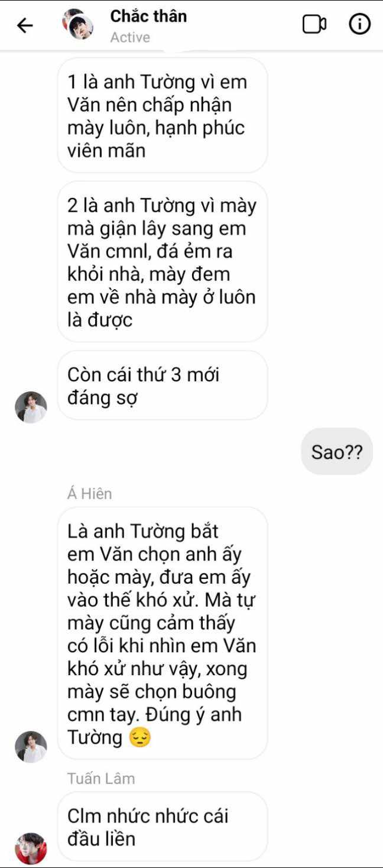This screenshot has height=868, width=383.
Task: Tap the pensive emoji in the message
Action: click(139, 737)
